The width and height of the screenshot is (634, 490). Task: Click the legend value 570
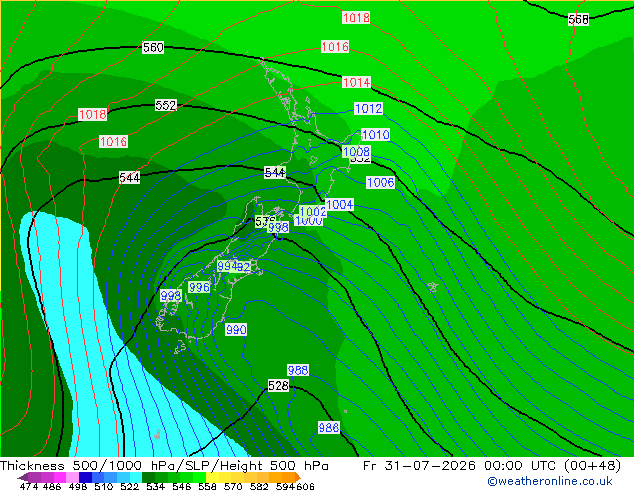click(x=233, y=486)
